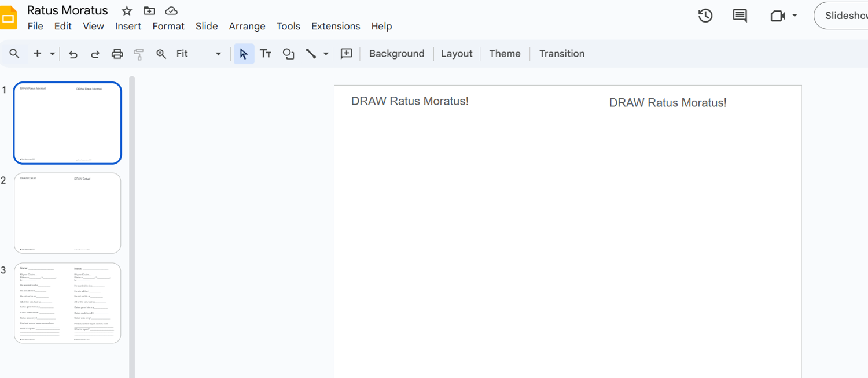
Task: Select slide 2 DRAW Catus thumbnail
Action: coord(68,213)
